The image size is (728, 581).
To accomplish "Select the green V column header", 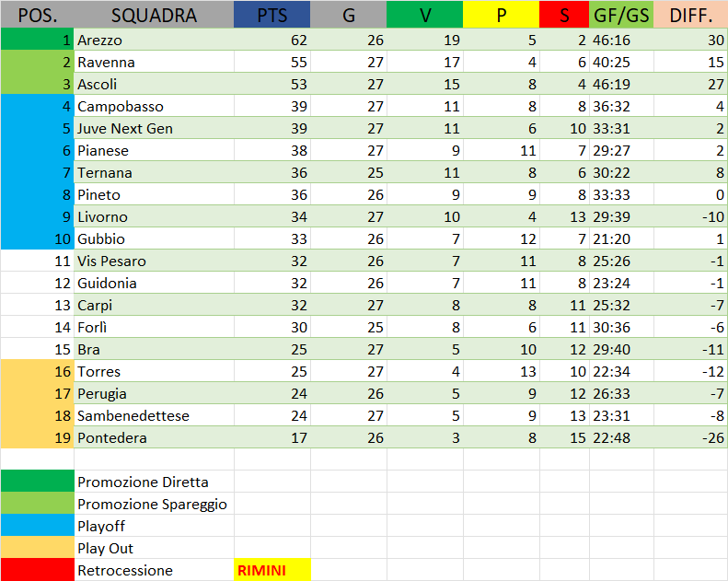I will click(x=424, y=15).
